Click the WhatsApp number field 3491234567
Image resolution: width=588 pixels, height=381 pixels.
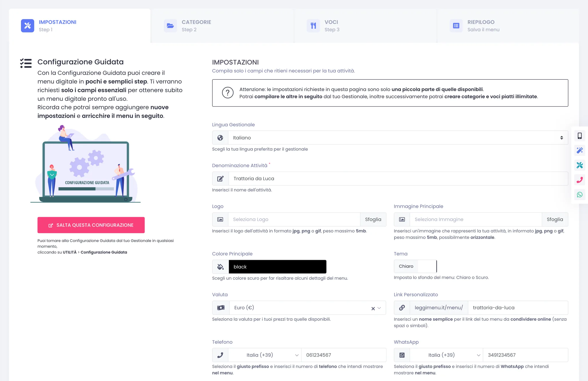525,355
